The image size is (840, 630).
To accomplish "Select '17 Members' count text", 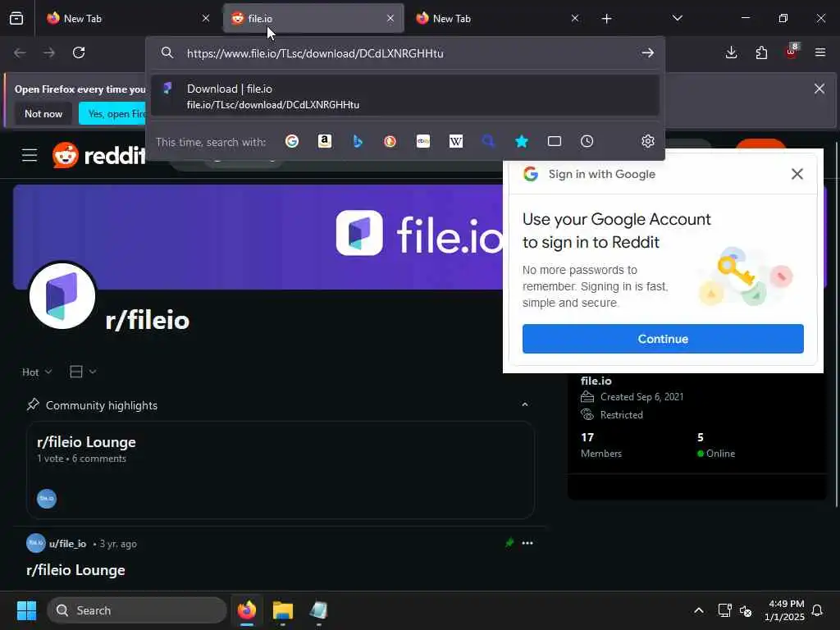I will (601, 445).
